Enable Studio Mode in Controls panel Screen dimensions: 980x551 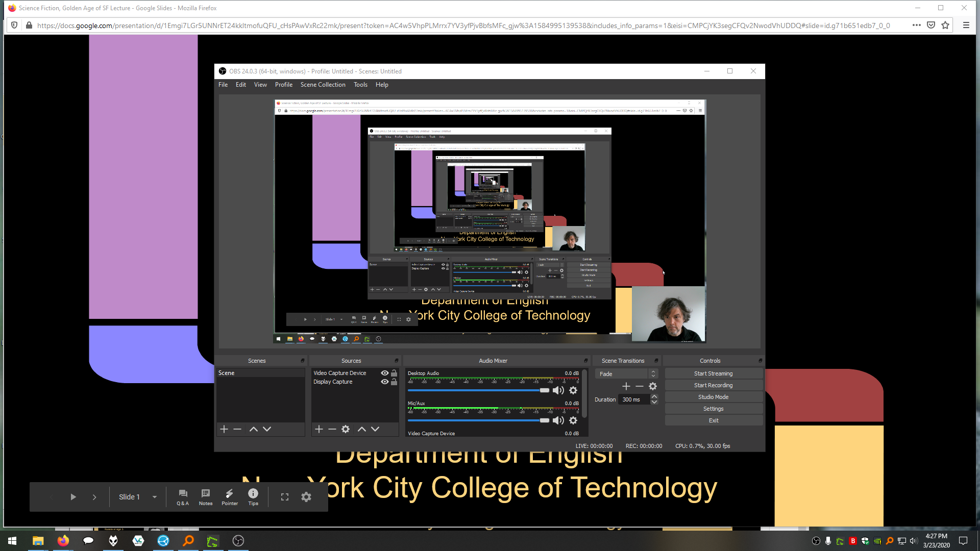pyautogui.click(x=713, y=396)
